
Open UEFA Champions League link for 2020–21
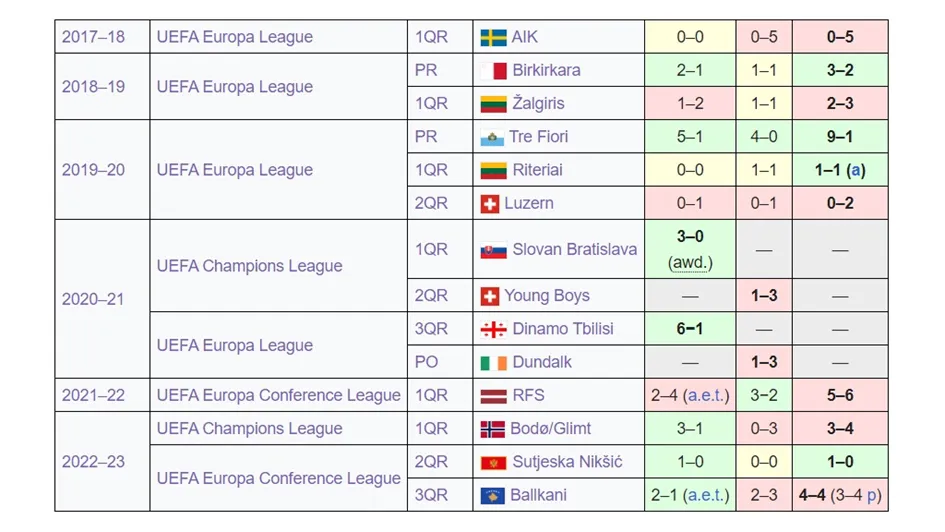pyautogui.click(x=250, y=266)
